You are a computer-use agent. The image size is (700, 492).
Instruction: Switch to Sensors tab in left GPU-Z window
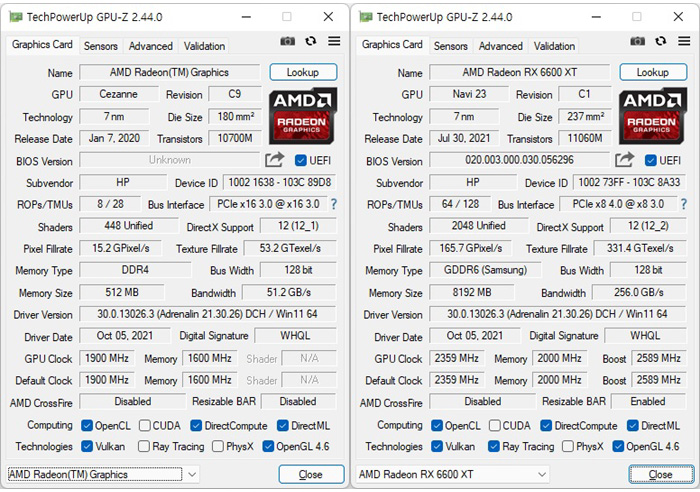pyautogui.click(x=100, y=46)
